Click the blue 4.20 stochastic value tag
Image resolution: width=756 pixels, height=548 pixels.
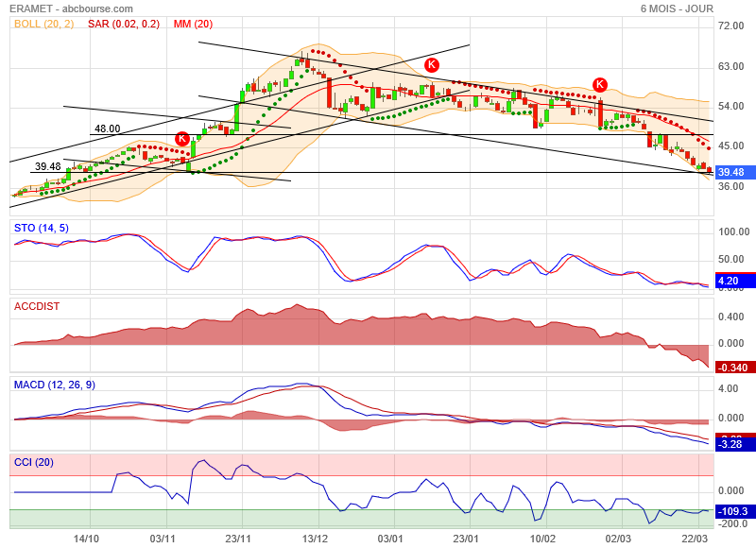click(734, 281)
